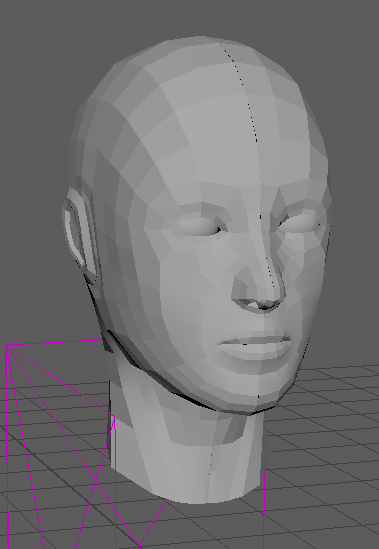Click the lips of the head model
Image resolution: width=379 pixels, height=549 pixels.
click(x=255, y=345)
